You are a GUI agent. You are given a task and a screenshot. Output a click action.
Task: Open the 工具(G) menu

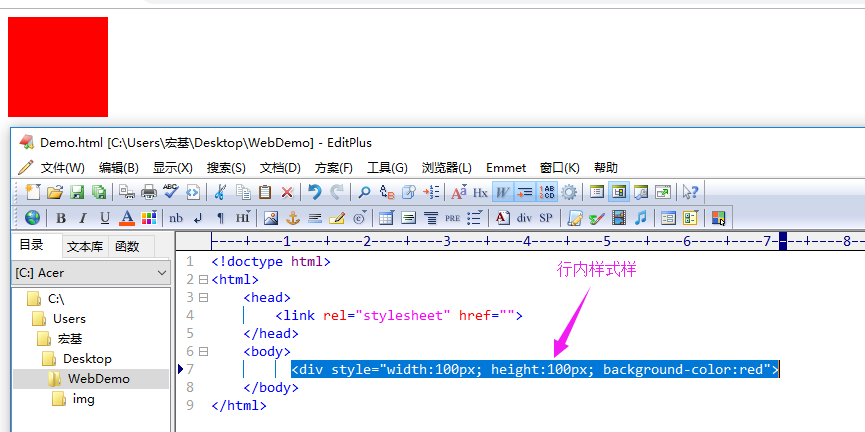coord(387,168)
